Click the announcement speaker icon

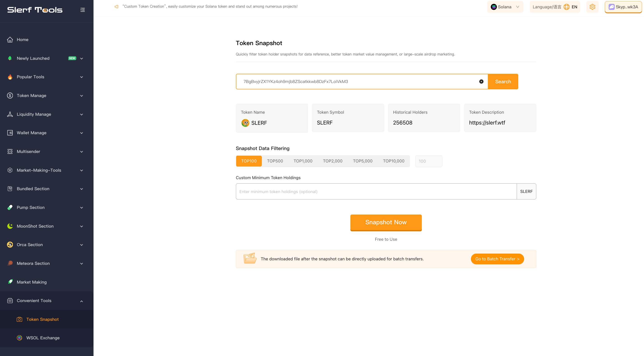(x=116, y=7)
